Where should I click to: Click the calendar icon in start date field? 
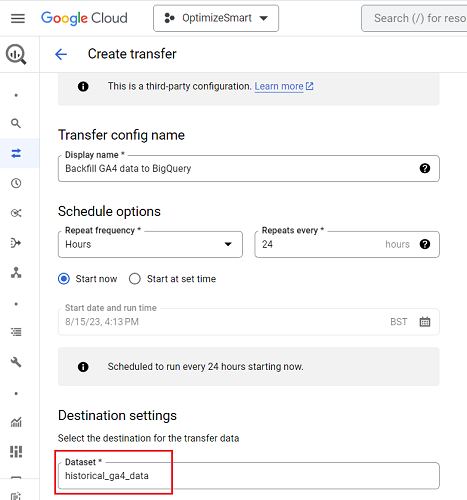(x=425, y=322)
